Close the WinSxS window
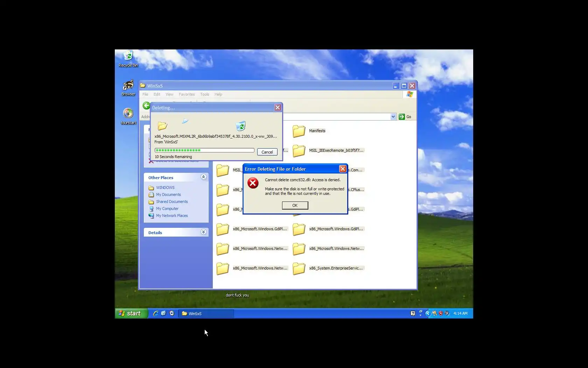The width and height of the screenshot is (588, 368). 412,86
